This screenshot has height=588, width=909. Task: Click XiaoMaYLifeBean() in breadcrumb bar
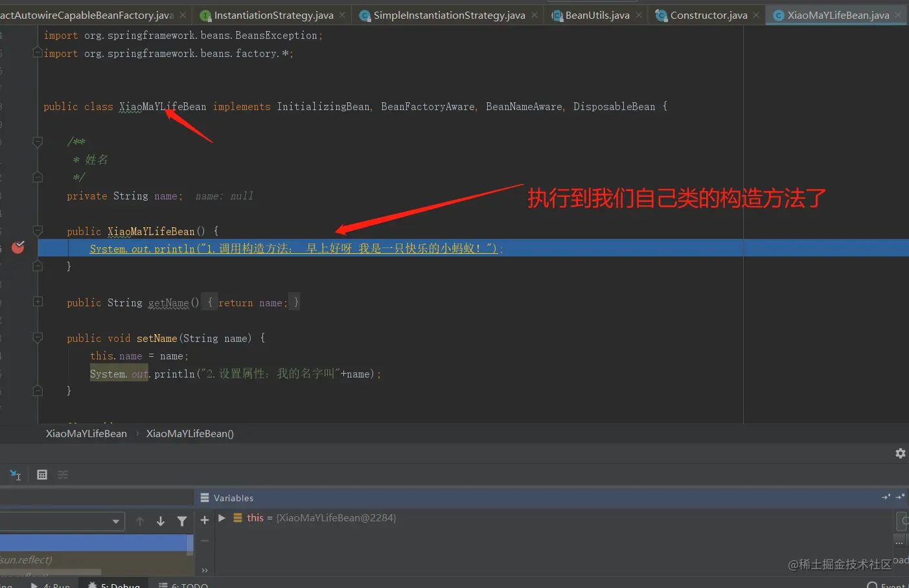tap(190, 434)
